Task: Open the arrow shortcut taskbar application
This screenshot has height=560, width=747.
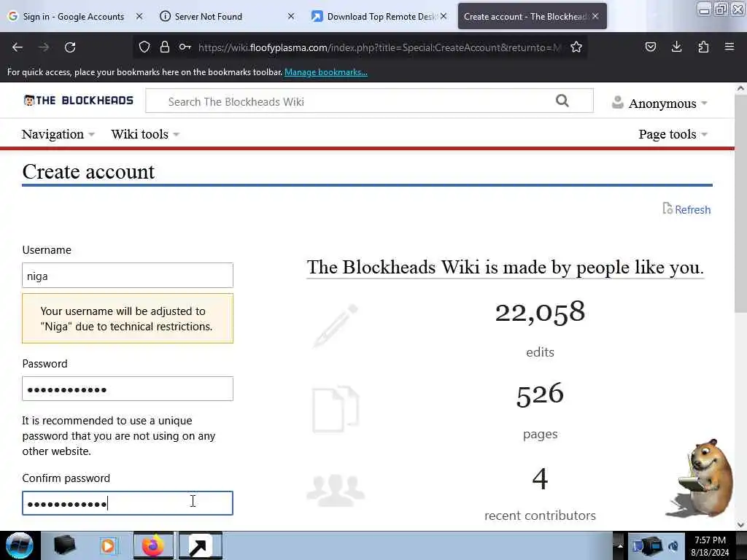Action: (200, 545)
